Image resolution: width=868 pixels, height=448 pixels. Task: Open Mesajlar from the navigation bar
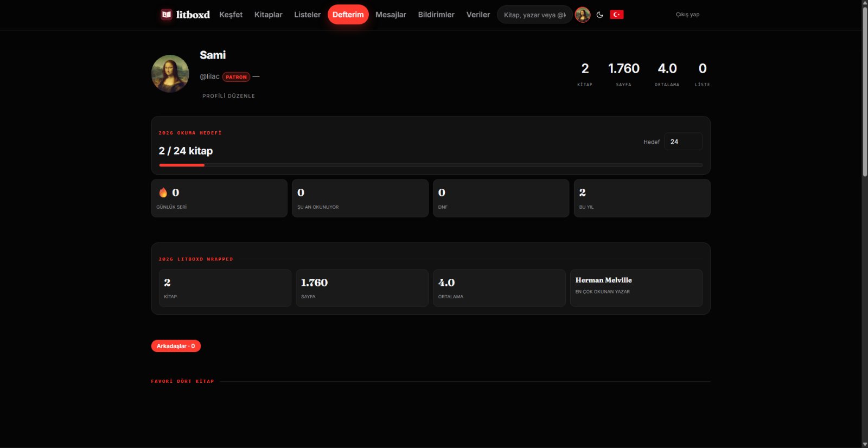[391, 15]
